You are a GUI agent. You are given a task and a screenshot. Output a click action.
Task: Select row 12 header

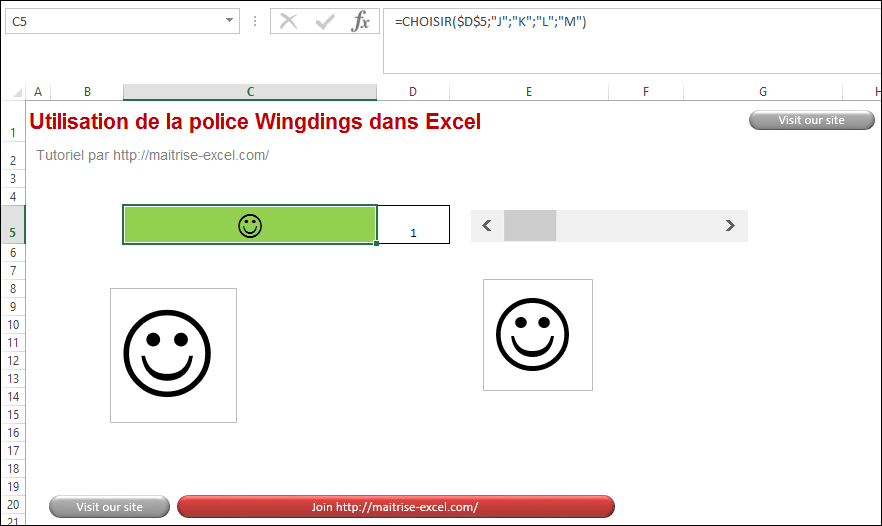pyautogui.click(x=13, y=361)
